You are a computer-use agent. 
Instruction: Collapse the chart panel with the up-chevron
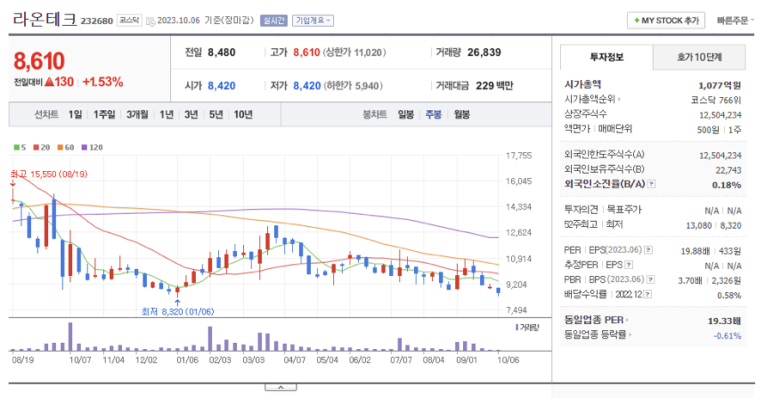(281, 387)
